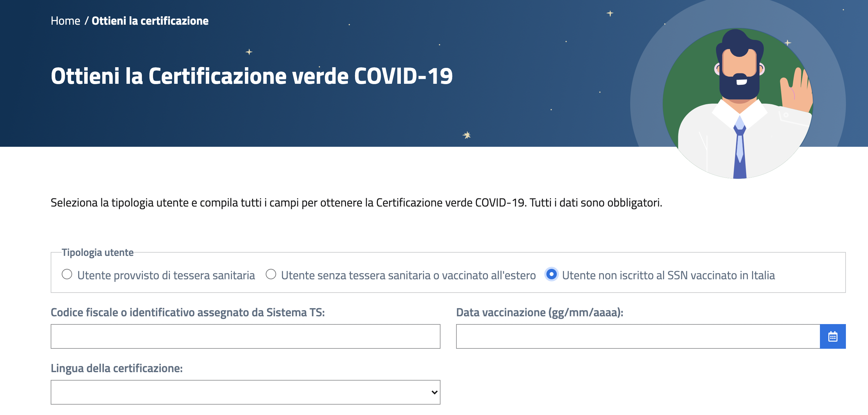
Task: Open the calendar date picker icon
Action: pyautogui.click(x=832, y=336)
